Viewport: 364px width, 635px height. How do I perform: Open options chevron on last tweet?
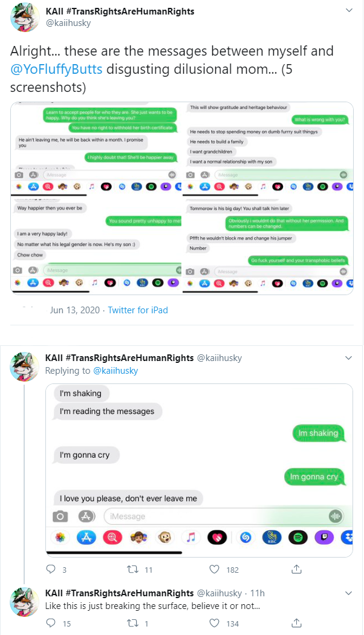click(x=348, y=593)
